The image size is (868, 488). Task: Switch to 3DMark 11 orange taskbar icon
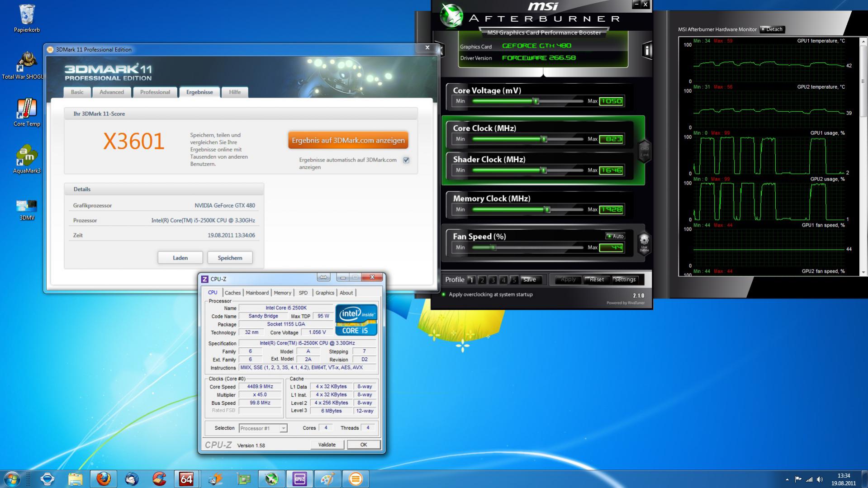pyautogui.click(x=356, y=479)
